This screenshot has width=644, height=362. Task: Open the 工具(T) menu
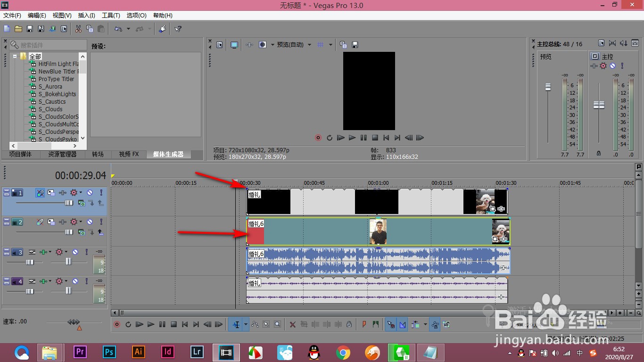tap(111, 16)
